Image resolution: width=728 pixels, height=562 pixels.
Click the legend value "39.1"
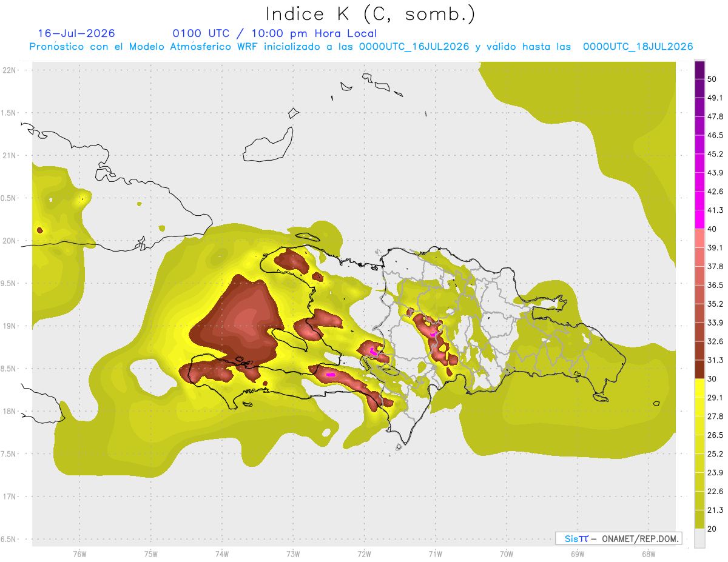coord(715,248)
